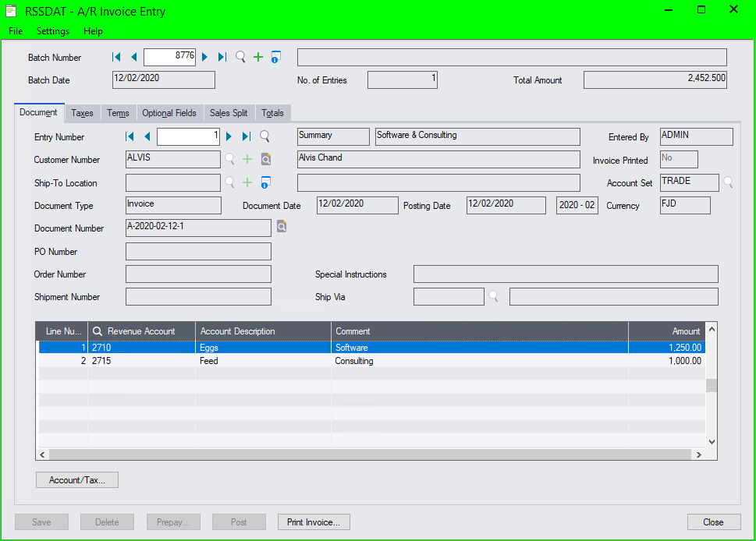Click the Batch Number input field
This screenshot has width=756, height=541.
click(x=169, y=57)
